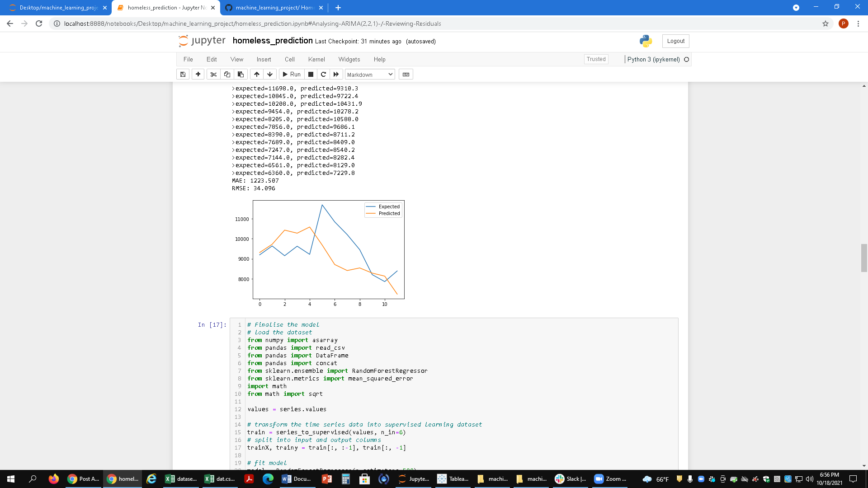
Task: Open a new browser tab
Action: [338, 8]
